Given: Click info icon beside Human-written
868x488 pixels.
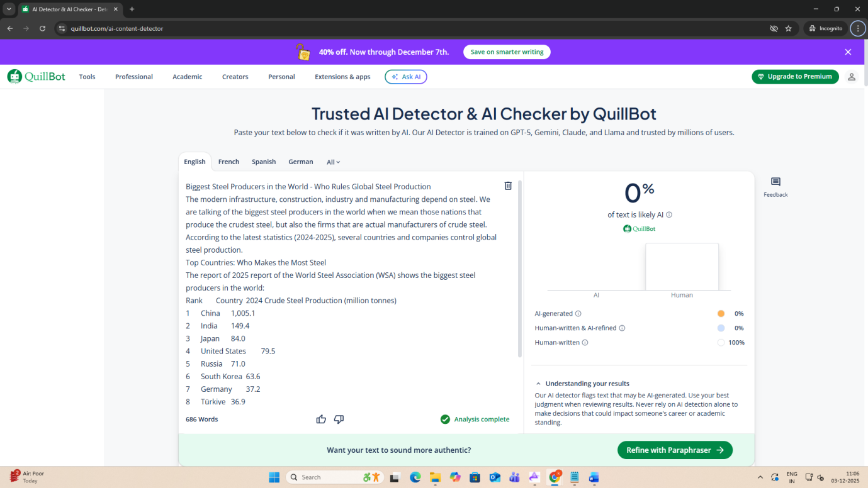Looking at the screenshot, I should [x=585, y=343].
